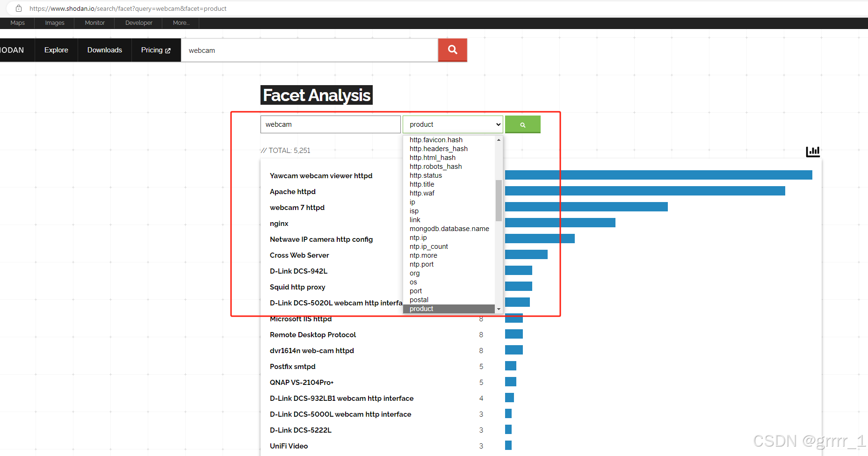The height and width of the screenshot is (456, 868).
Task: Click Netwave IP camera http config
Action: (x=321, y=239)
